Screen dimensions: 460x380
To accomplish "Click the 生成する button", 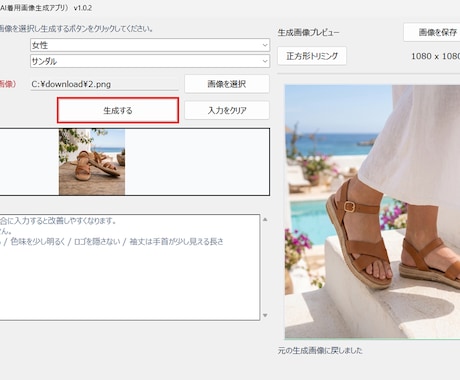I will [118, 110].
